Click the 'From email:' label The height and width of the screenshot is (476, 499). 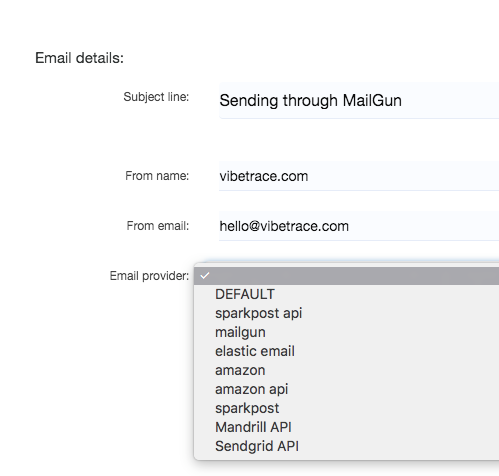pos(158,226)
